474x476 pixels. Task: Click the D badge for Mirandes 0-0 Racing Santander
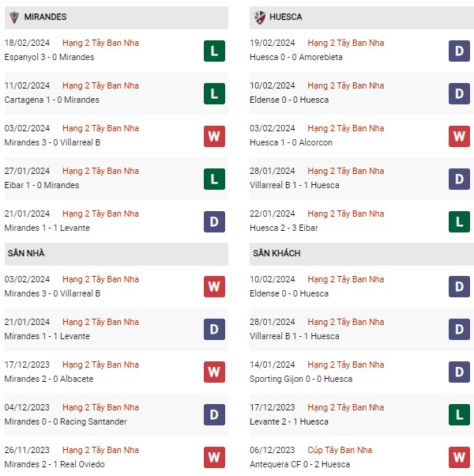214,414
